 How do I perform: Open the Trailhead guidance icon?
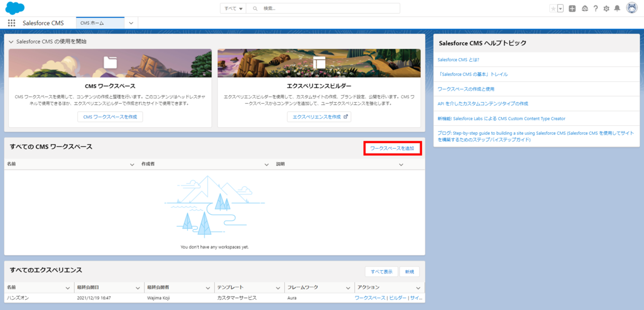point(584,9)
